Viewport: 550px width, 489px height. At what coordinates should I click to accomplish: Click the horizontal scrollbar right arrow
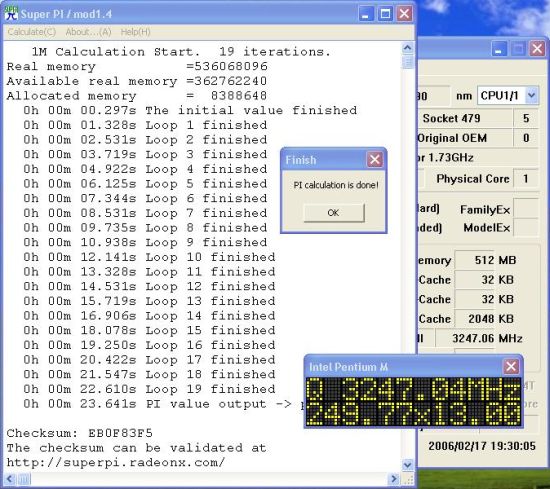[x=394, y=479]
